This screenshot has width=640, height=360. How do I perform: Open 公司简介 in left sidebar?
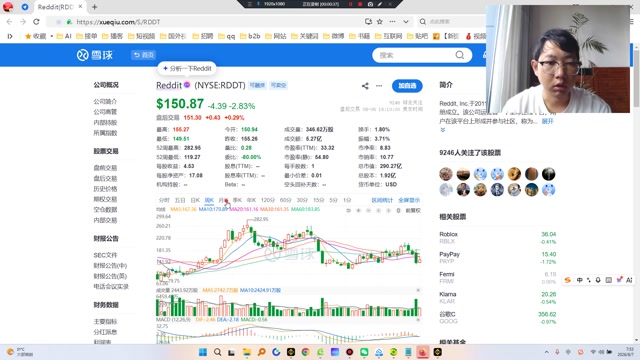coord(105,101)
